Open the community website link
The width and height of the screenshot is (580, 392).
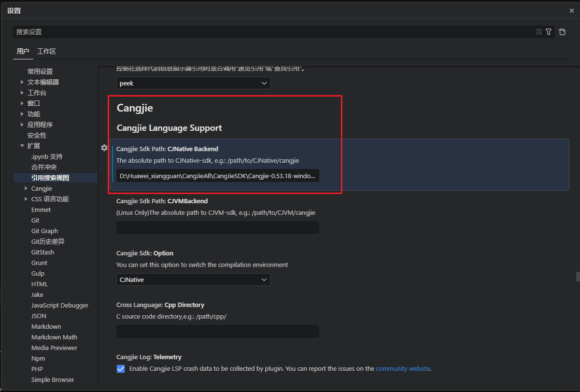pos(403,368)
